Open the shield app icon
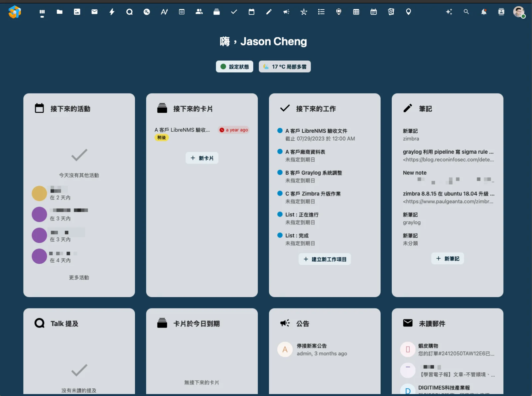This screenshot has width=532, height=396. (338, 12)
